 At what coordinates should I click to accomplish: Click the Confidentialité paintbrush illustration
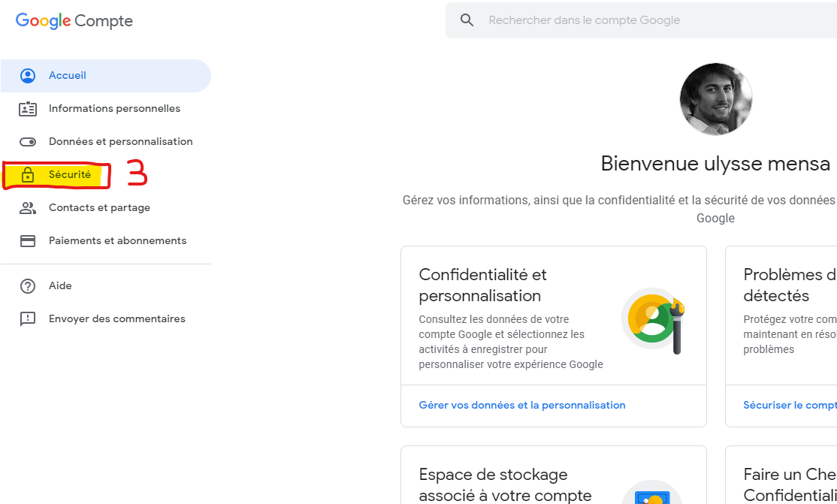(654, 321)
